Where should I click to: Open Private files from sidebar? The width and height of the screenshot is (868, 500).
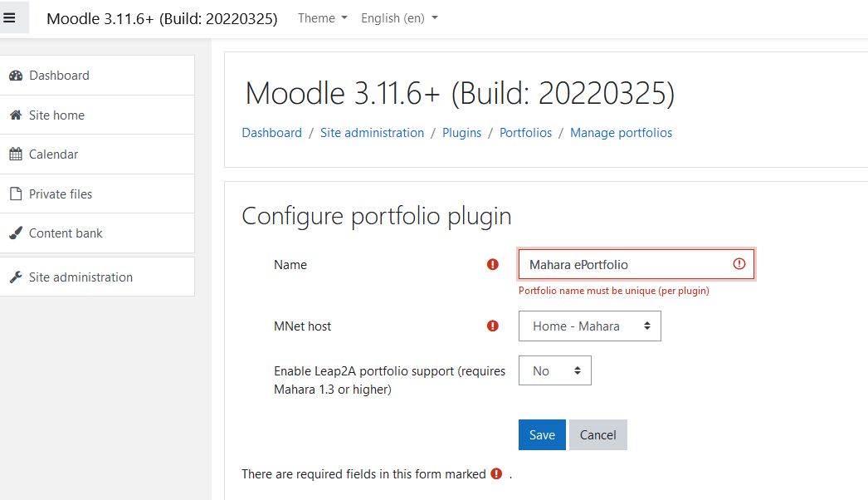(97, 194)
